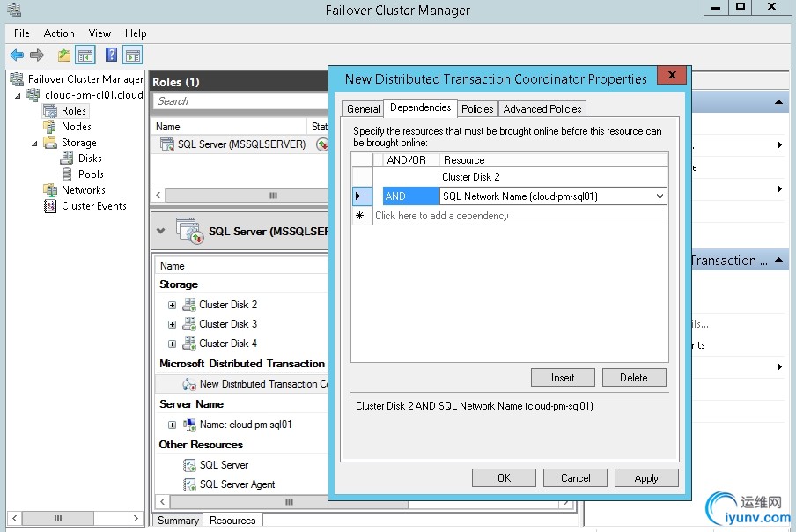Switch to the Resources tab
The image size is (796, 532).
[x=232, y=521]
